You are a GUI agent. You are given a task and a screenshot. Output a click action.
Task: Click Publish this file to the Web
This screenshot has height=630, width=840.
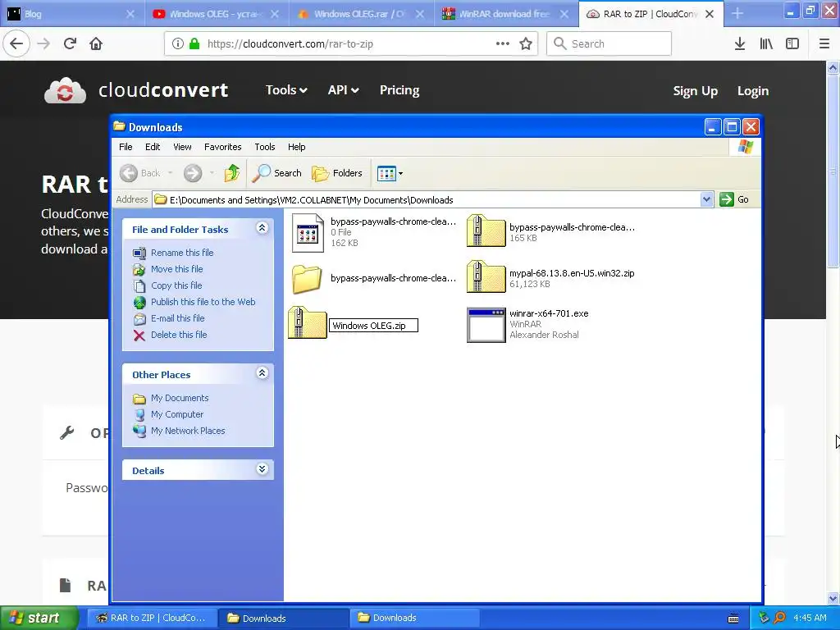pos(203,302)
